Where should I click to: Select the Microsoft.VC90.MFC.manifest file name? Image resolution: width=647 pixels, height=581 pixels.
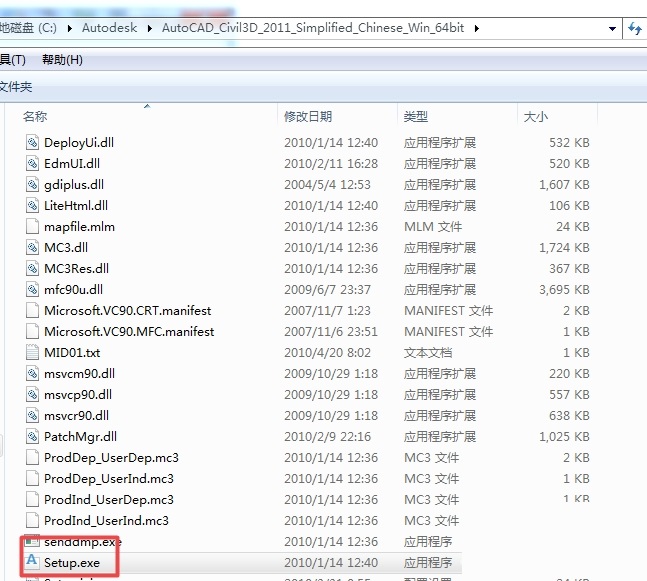(129, 332)
